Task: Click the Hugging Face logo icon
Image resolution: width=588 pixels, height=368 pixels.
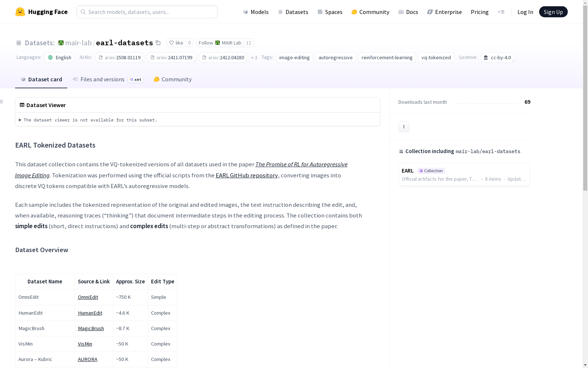Action: (x=20, y=12)
